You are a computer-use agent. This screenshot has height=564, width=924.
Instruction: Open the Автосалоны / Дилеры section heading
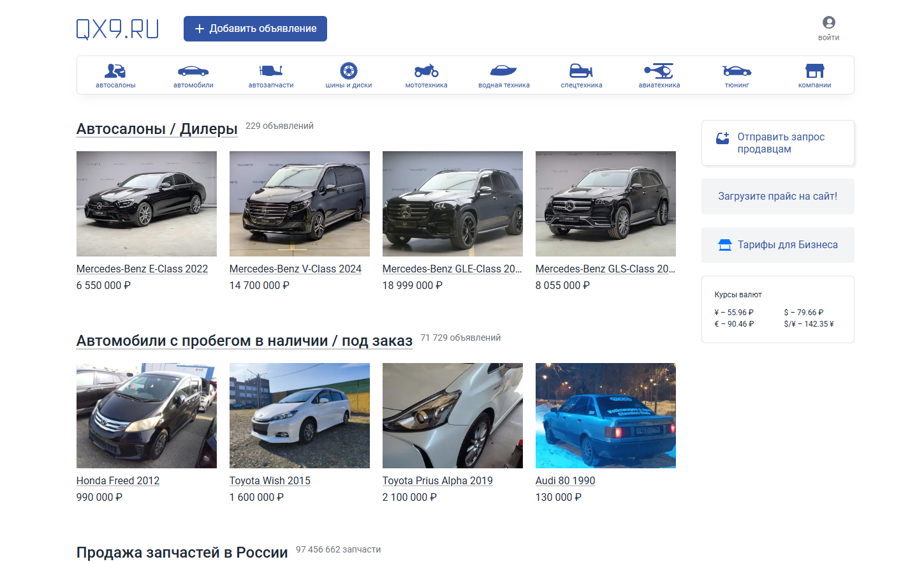[157, 129]
